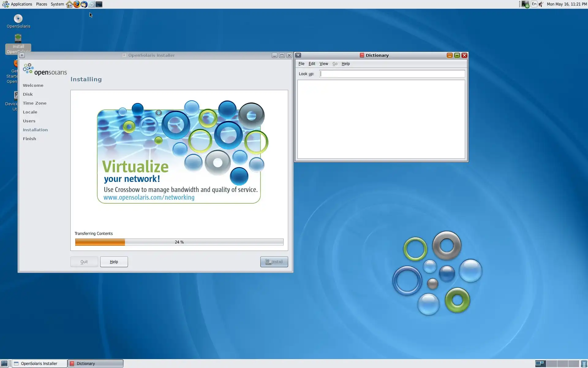Launch Firefox from the top panel
588x368 pixels.
77,4
